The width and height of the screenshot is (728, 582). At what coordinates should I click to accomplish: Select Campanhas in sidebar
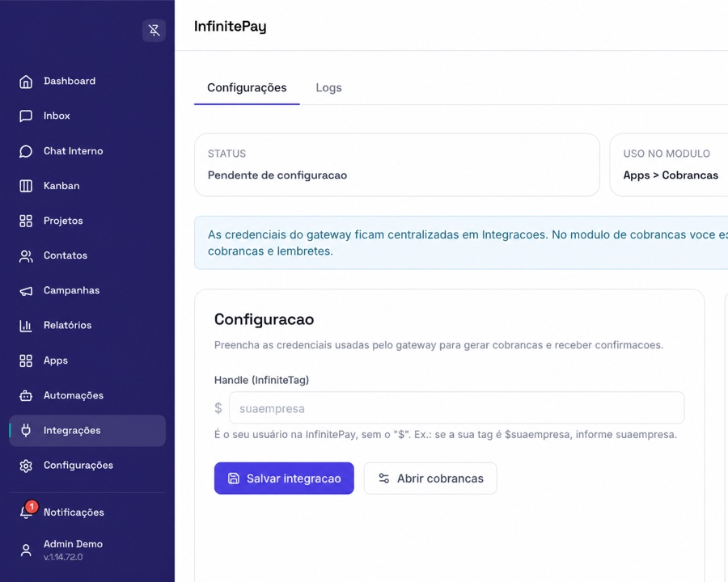[x=71, y=290]
